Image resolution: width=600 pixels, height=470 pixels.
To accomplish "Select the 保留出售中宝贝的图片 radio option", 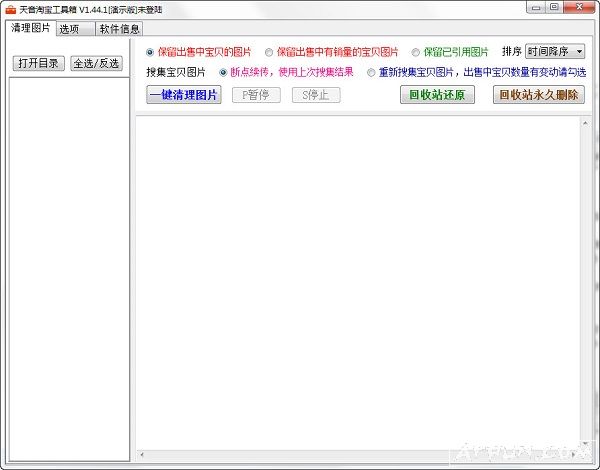I will click(151, 52).
